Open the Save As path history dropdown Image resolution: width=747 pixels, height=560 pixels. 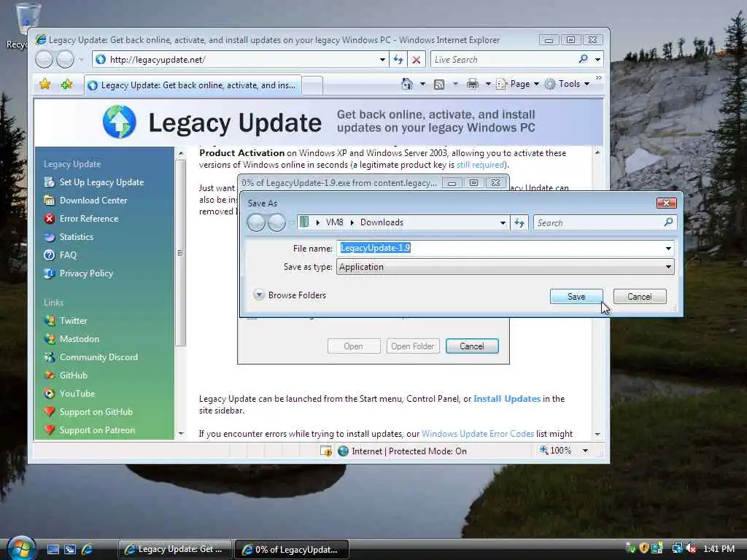coord(503,222)
